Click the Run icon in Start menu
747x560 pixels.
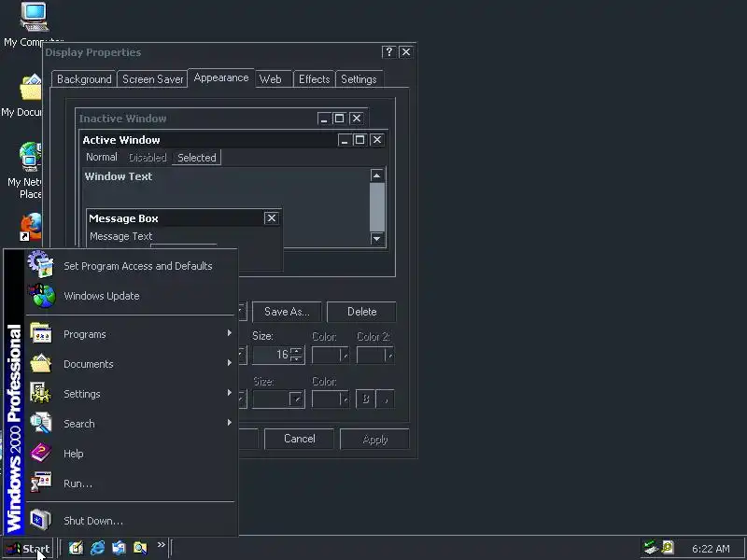[x=40, y=483]
